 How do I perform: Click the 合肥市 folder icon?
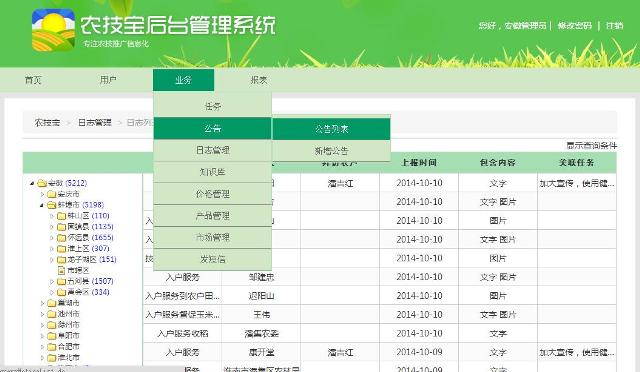click(52, 347)
